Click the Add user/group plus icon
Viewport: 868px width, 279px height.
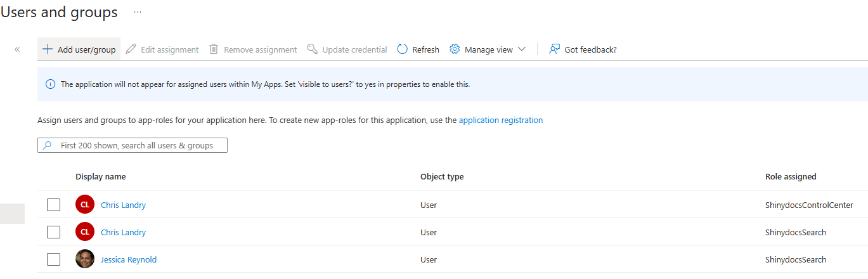(x=48, y=49)
